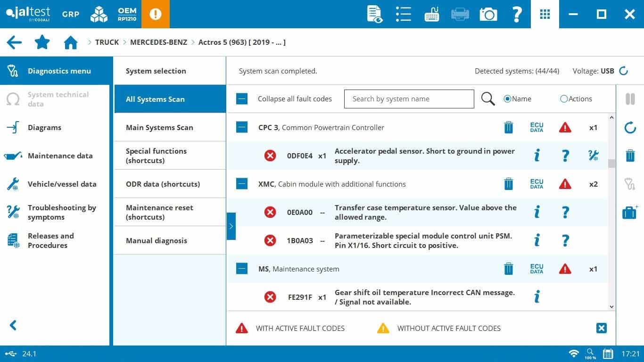Pause the scan in right sidebar
Screen dimensions: 644x362
click(x=630, y=99)
